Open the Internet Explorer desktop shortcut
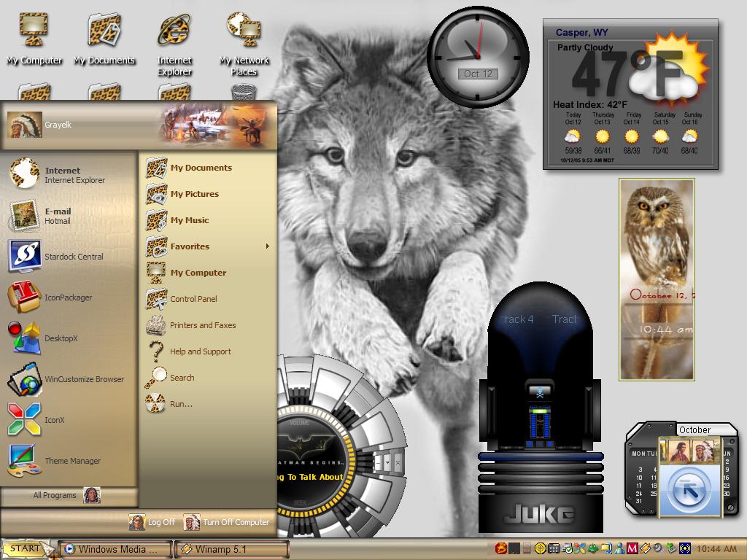The image size is (747, 560). pos(174,44)
